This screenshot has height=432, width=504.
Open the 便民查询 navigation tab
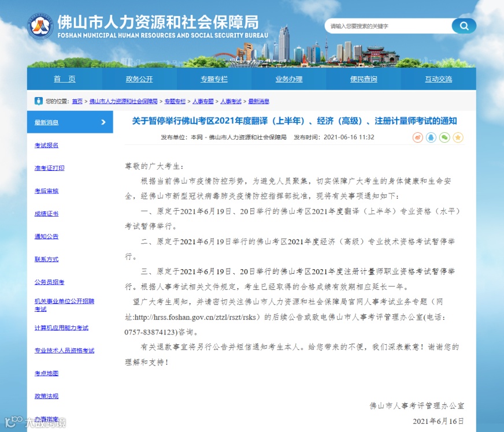(x=364, y=79)
